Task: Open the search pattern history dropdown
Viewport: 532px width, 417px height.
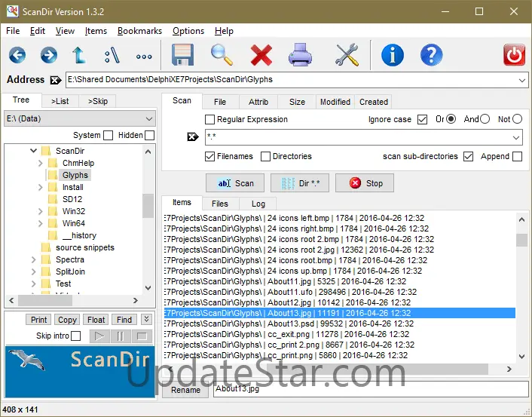Action: point(516,138)
